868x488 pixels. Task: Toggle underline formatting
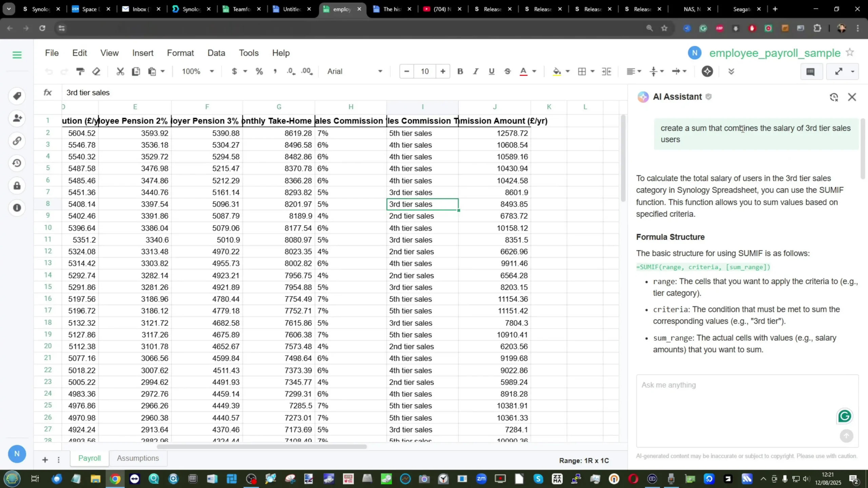(x=492, y=71)
